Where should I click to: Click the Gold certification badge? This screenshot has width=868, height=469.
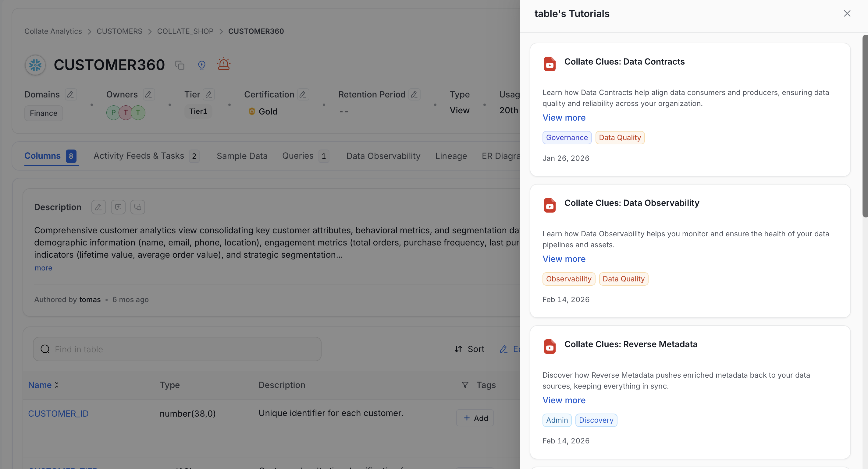263,111
